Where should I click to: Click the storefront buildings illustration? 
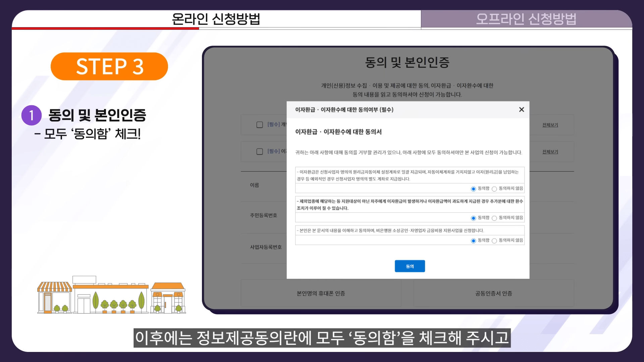pos(111,296)
